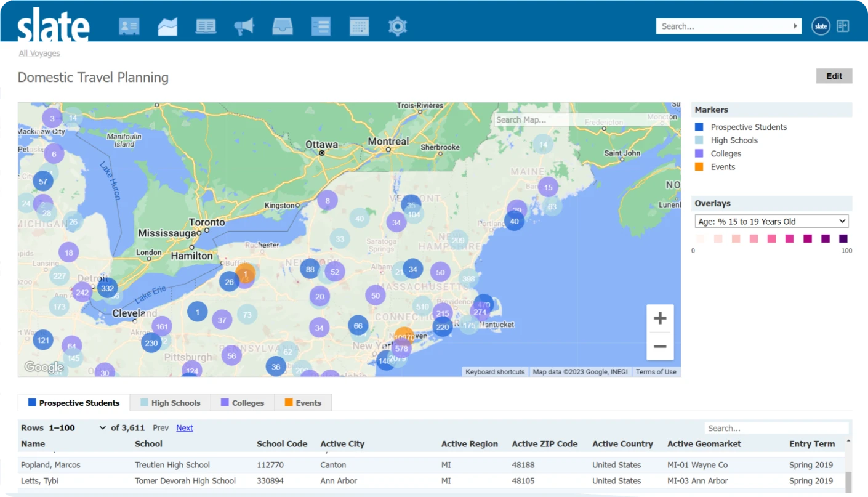Click the table Search... field
This screenshot has height=497, width=868.
776,428
